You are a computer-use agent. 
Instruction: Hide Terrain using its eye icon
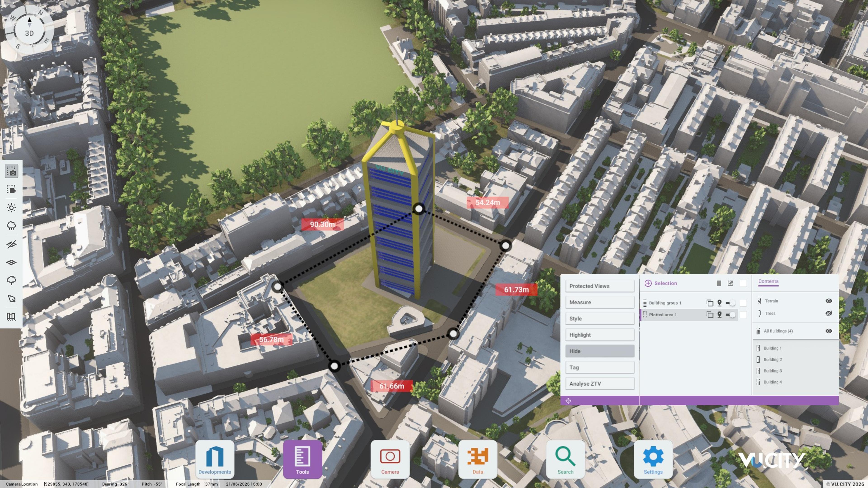pyautogui.click(x=829, y=301)
